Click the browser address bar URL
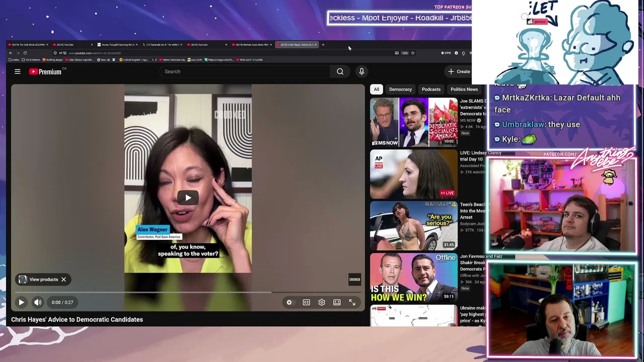This screenshot has width=644, height=362. [x=95, y=53]
